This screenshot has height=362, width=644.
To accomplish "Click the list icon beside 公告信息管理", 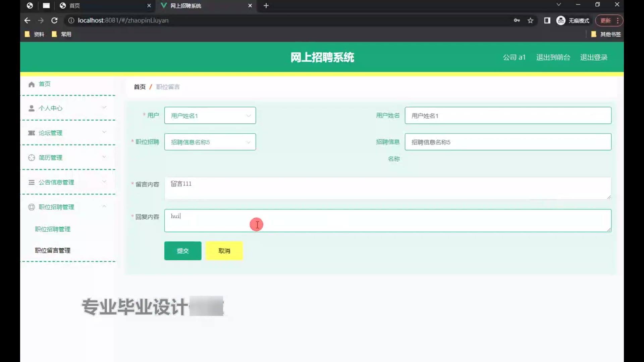I will click(x=32, y=182).
